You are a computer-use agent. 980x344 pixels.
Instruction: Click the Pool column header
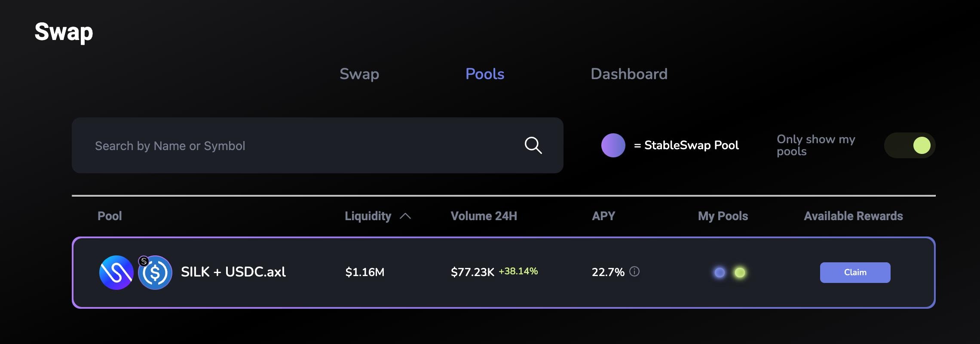pos(110,216)
